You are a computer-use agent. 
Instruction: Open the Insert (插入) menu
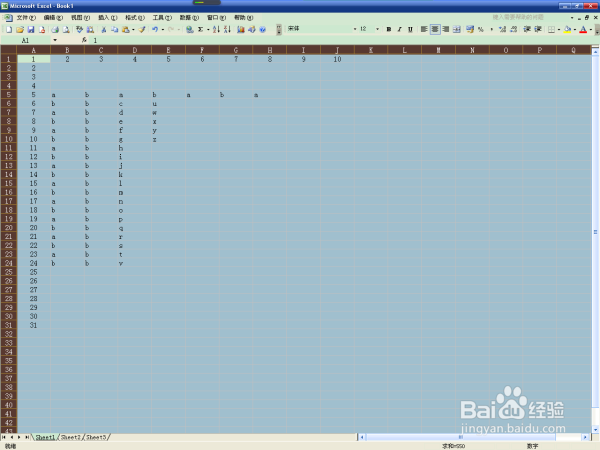[x=108, y=18]
